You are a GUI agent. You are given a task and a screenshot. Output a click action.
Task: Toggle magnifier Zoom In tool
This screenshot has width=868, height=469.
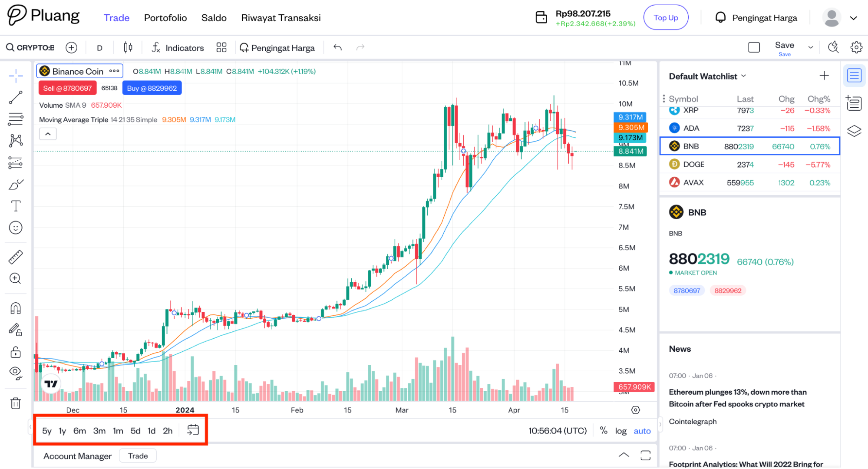(x=16, y=278)
